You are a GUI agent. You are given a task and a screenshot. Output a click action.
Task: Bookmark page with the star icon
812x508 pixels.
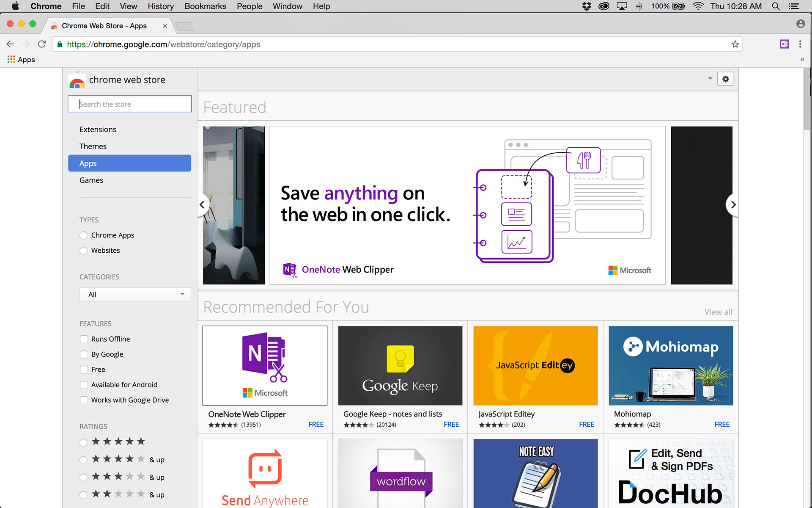point(735,44)
